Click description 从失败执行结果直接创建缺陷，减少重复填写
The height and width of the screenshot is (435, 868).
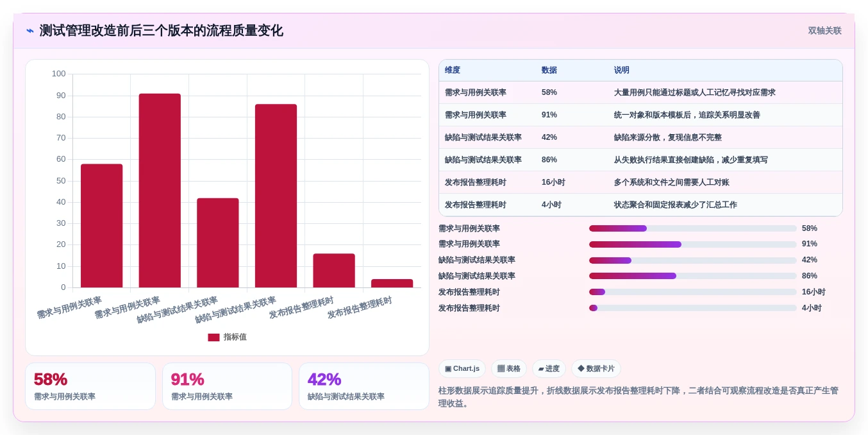point(691,160)
